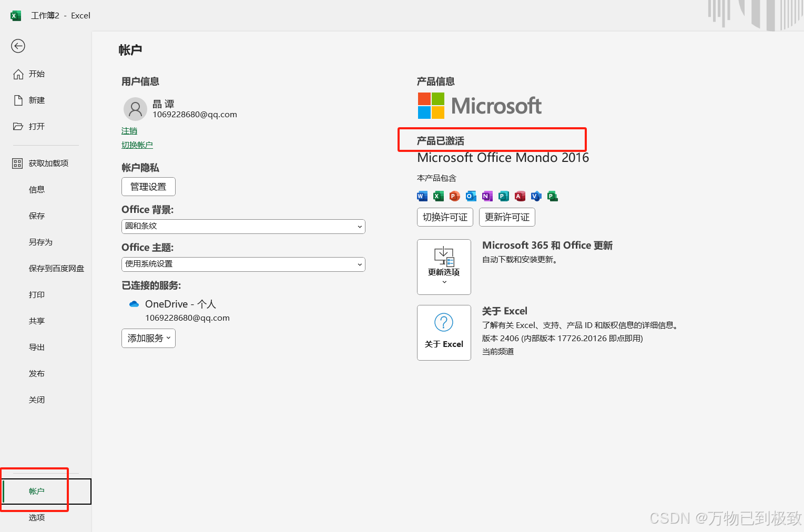Select 保存到百度网盘
804x532 pixels.
(57, 269)
